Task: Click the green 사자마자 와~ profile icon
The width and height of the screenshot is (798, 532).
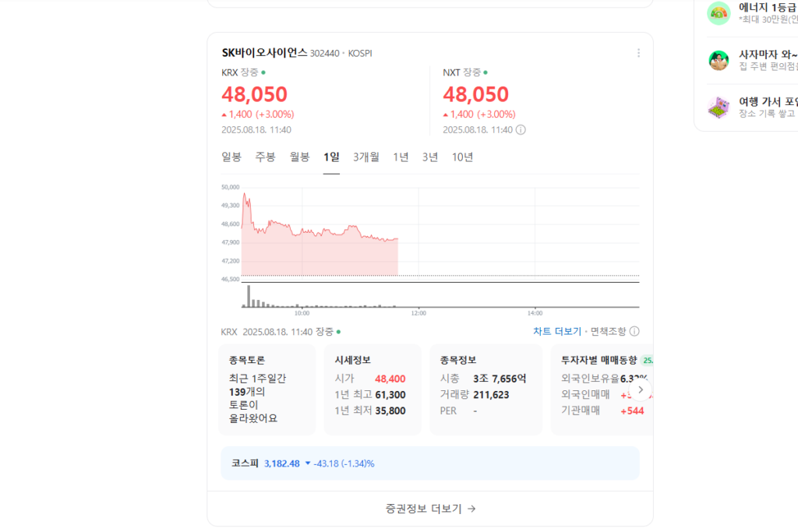Action: (718, 60)
